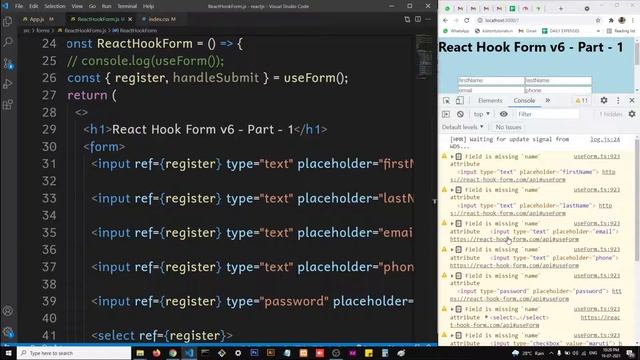Image resolution: width=640 pixels, height=360 pixels.
Task: Clear the console
Action: coord(460,114)
